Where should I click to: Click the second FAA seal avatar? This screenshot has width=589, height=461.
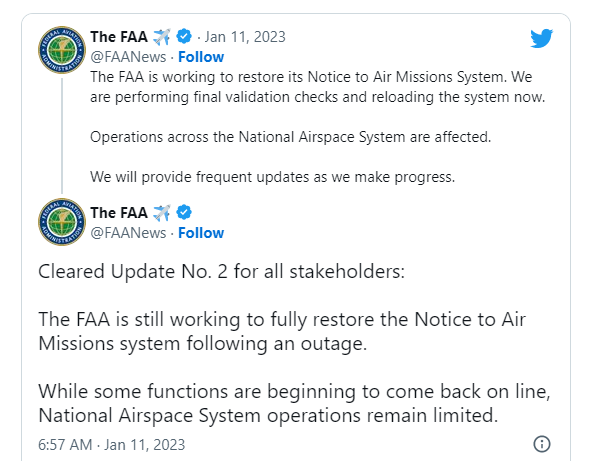coord(62,222)
